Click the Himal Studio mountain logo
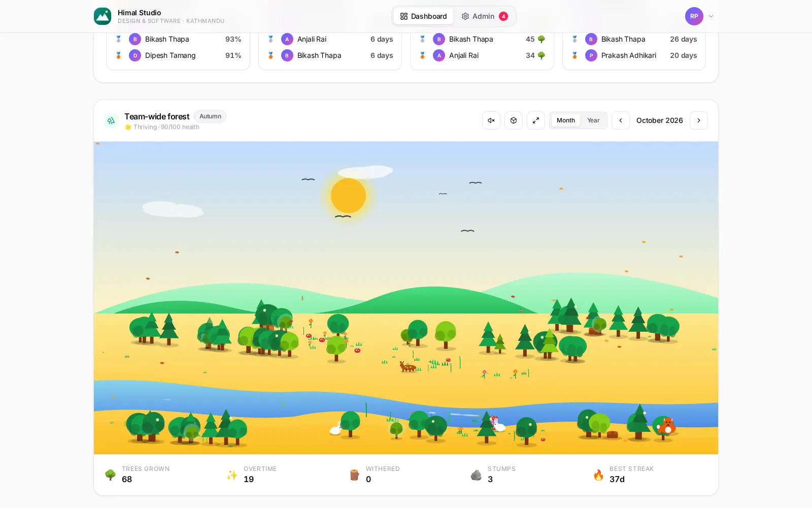812x508 pixels. (x=103, y=16)
